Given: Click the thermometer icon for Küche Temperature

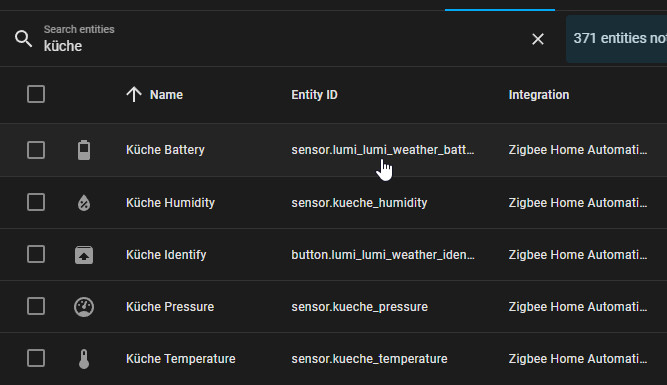Looking at the screenshot, I should (x=84, y=359).
